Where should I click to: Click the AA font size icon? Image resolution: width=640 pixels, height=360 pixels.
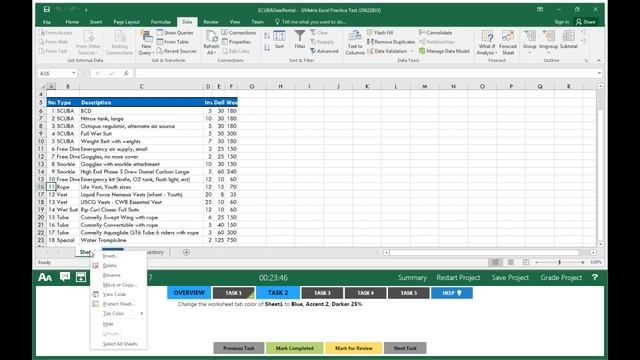[45, 278]
